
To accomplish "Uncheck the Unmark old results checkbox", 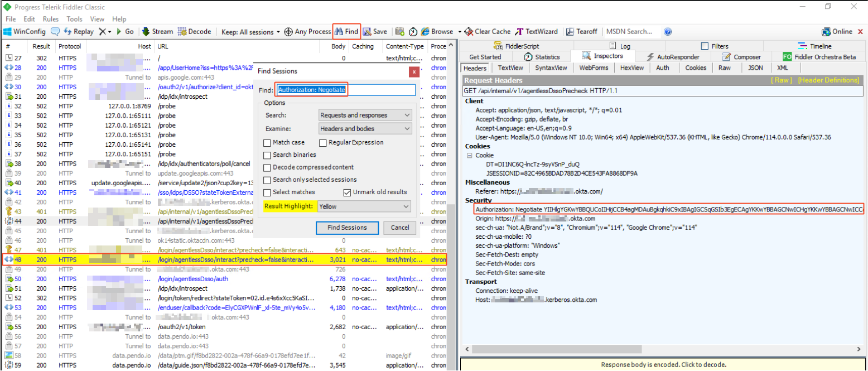I will [x=348, y=192].
